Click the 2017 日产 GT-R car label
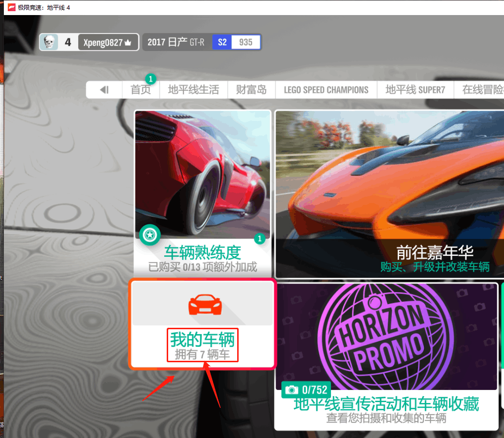This screenshot has width=504, height=438. (x=176, y=42)
